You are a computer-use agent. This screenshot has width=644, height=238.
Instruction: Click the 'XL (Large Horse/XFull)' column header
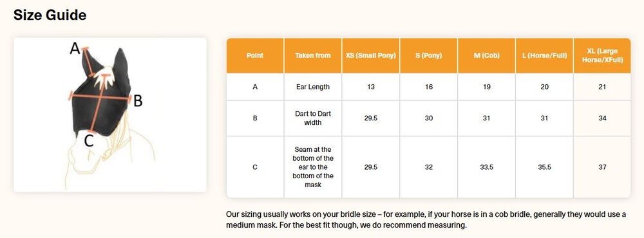click(x=602, y=55)
